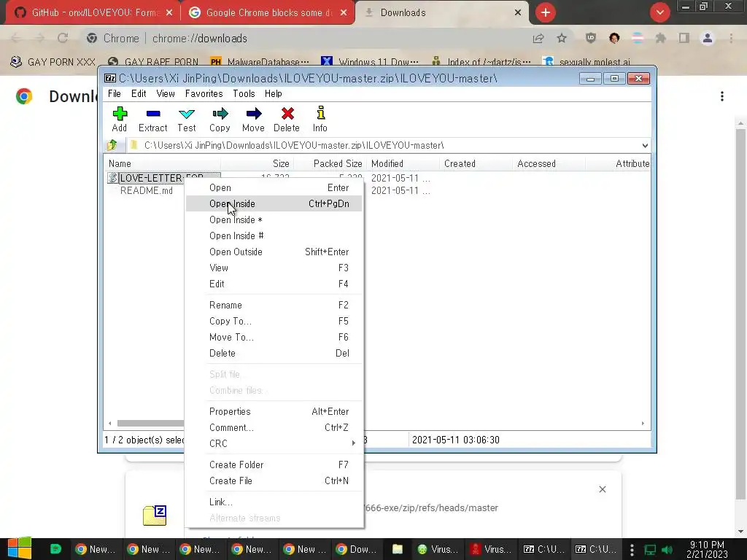
Task: Click the Add toolbar icon in 7-Zip
Action: coord(119,119)
